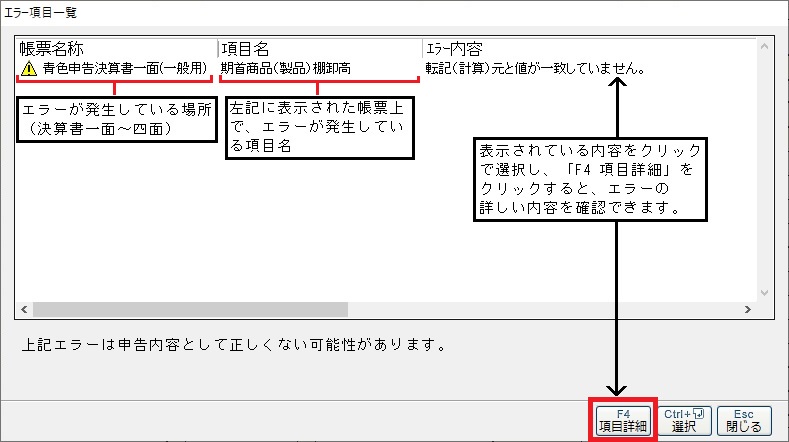Click the 転記(計算)元と値が一致していません error text

coord(535,69)
